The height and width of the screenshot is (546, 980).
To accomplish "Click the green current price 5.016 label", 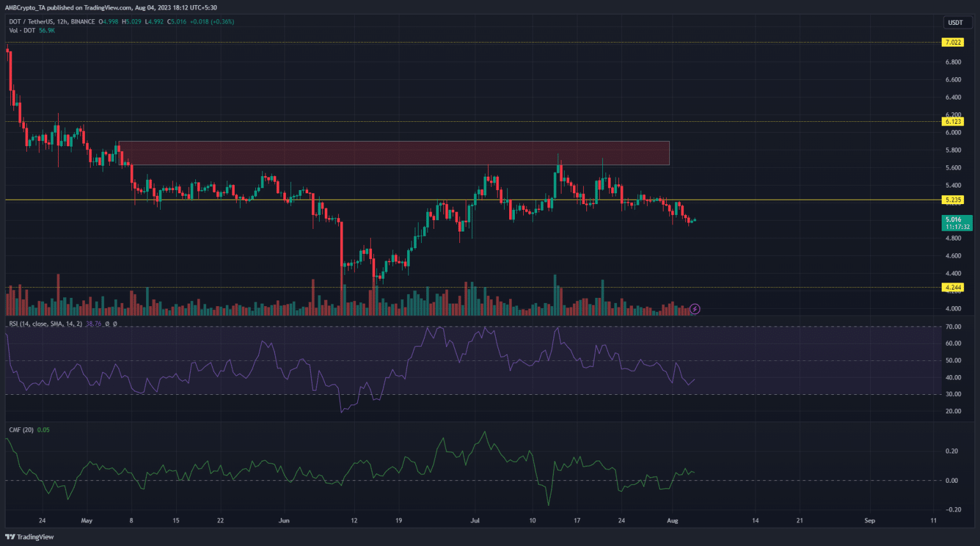I will point(957,223).
